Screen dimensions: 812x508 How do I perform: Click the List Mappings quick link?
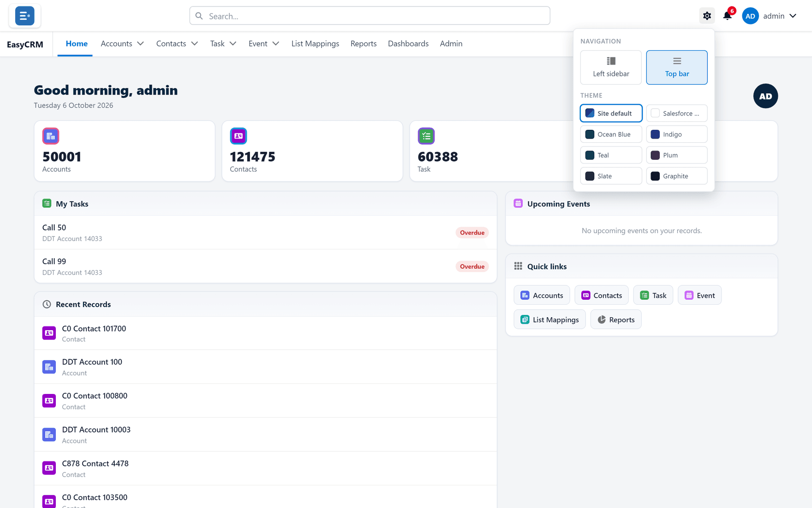(549, 320)
